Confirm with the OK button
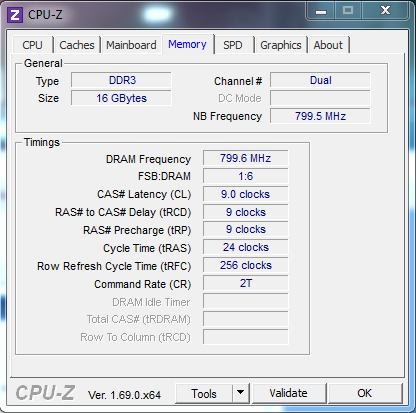This screenshot has height=413, width=416. [x=365, y=393]
